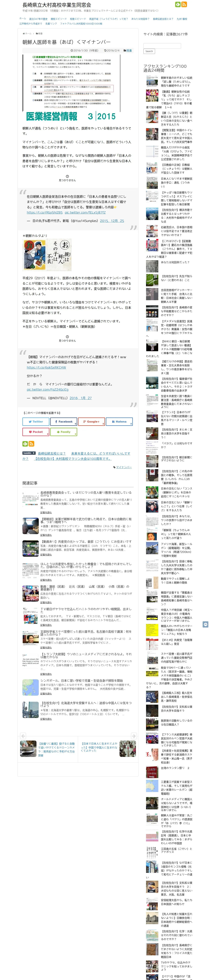This screenshot has height=980, width=210.
Task: Open the Feedly icon in the page header
Action: 178,5
